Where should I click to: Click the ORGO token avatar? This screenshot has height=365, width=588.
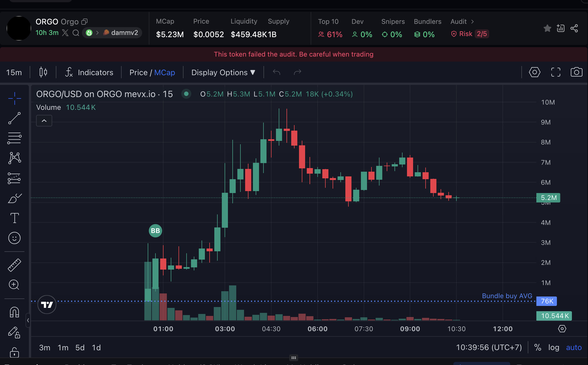tap(19, 28)
